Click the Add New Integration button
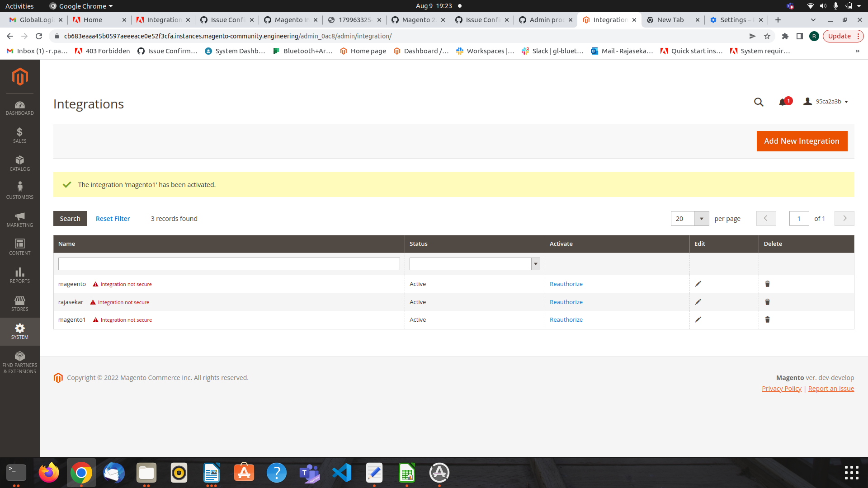Image resolution: width=868 pixels, height=488 pixels. [x=802, y=141]
